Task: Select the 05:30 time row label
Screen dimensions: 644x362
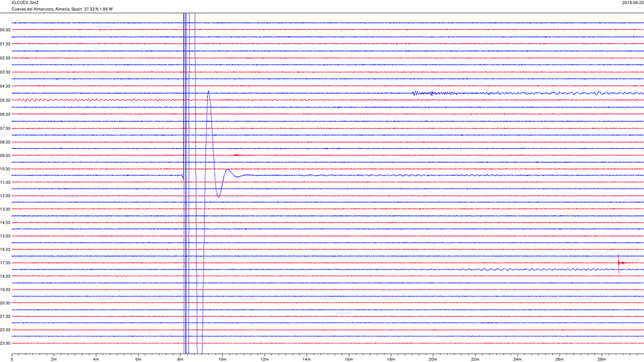Action: pyautogui.click(x=5, y=101)
